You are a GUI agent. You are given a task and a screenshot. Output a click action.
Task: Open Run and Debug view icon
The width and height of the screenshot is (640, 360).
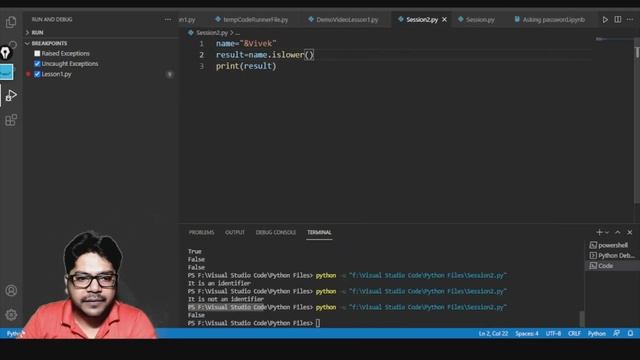11,96
